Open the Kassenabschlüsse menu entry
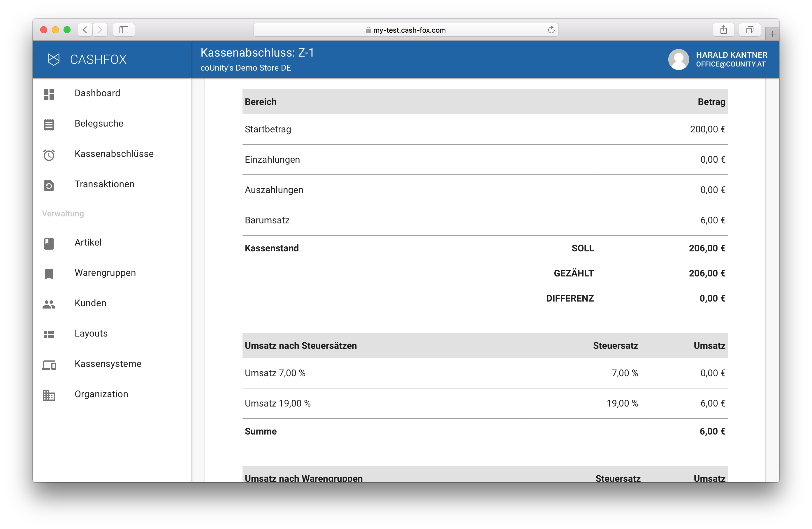This screenshot has height=529, width=812. (x=114, y=154)
